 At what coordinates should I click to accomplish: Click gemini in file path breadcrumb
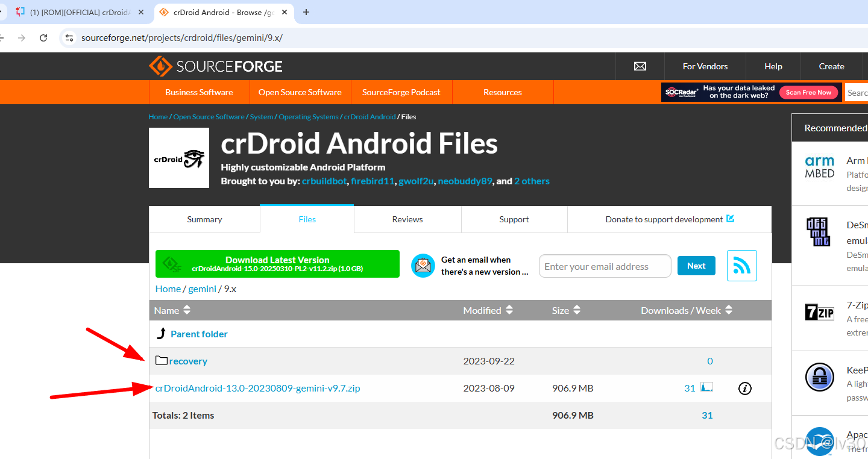[202, 289]
